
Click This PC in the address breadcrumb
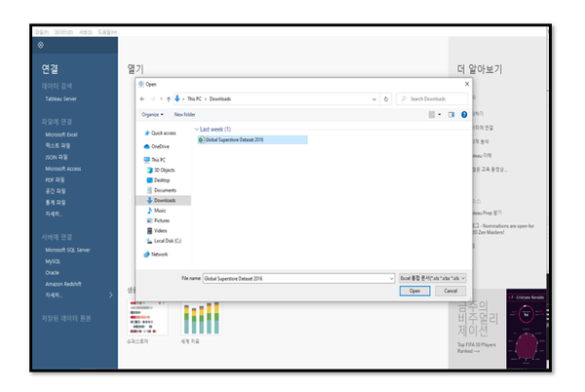pos(194,98)
